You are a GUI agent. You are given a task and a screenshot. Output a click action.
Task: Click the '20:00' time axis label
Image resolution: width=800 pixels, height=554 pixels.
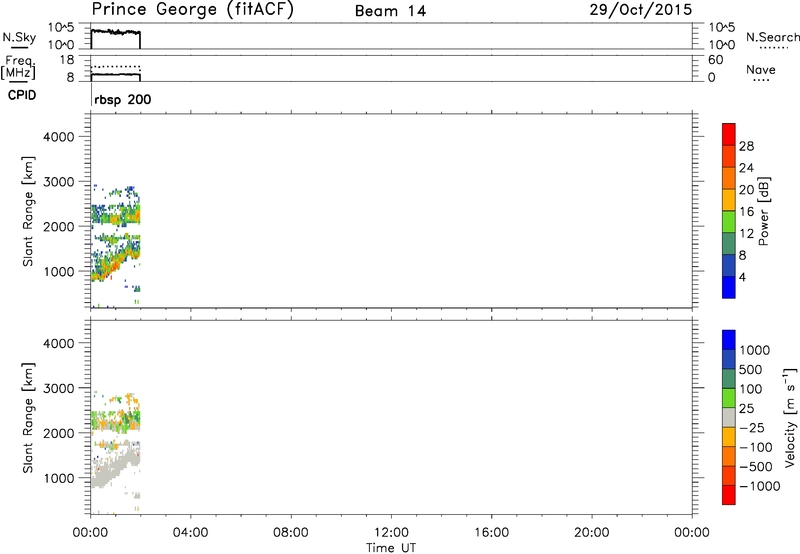(592, 533)
